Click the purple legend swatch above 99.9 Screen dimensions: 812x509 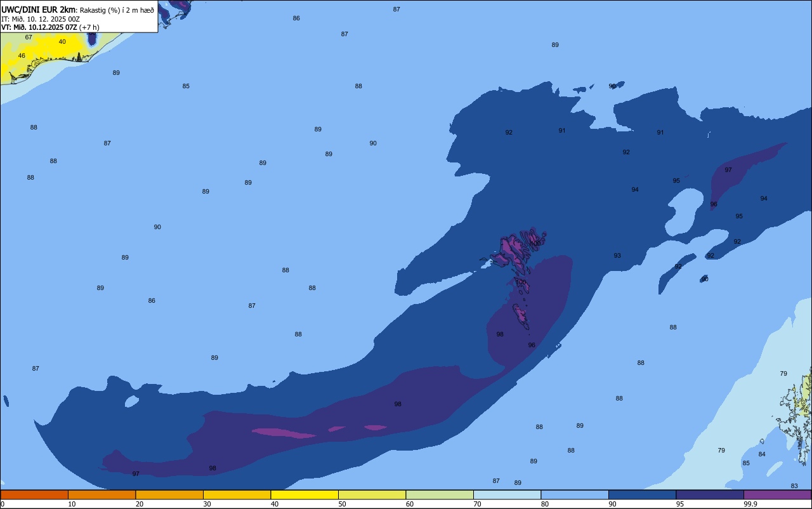(x=777, y=494)
